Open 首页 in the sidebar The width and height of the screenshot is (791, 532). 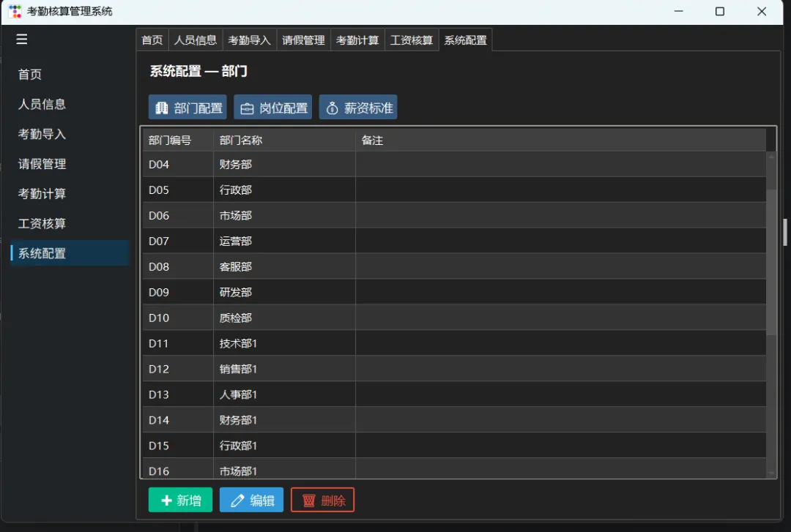[70, 74]
